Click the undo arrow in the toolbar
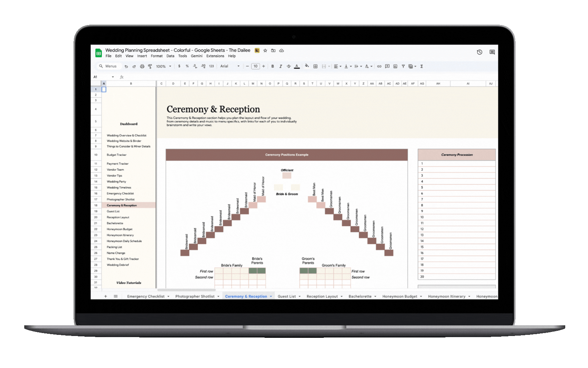Image resolution: width=588 pixels, height=368 pixels. click(126, 67)
